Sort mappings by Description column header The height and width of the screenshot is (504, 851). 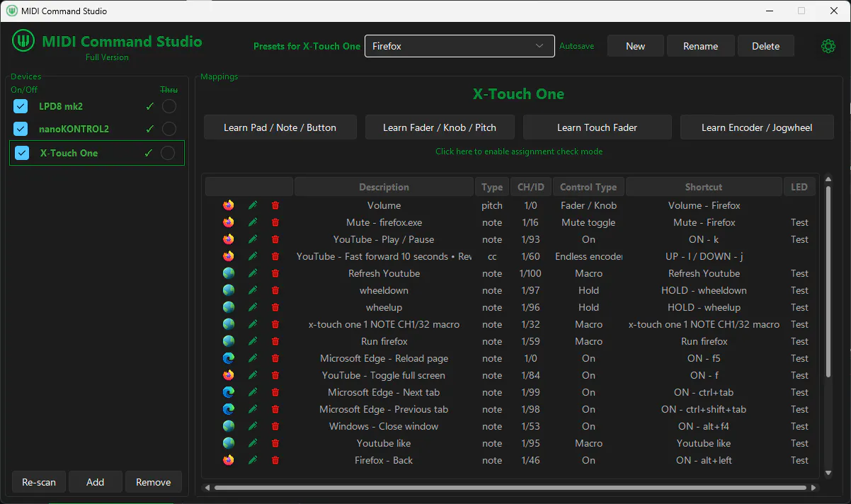click(x=384, y=187)
